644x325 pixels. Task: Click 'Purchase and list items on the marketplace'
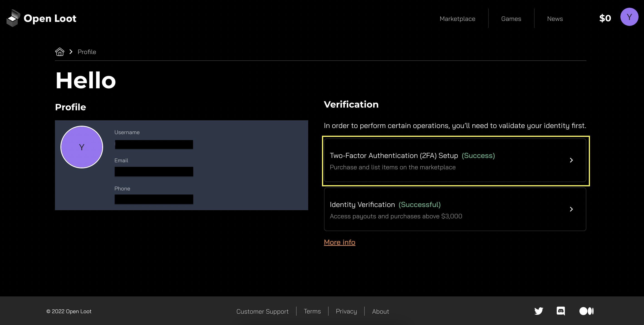[x=392, y=167]
